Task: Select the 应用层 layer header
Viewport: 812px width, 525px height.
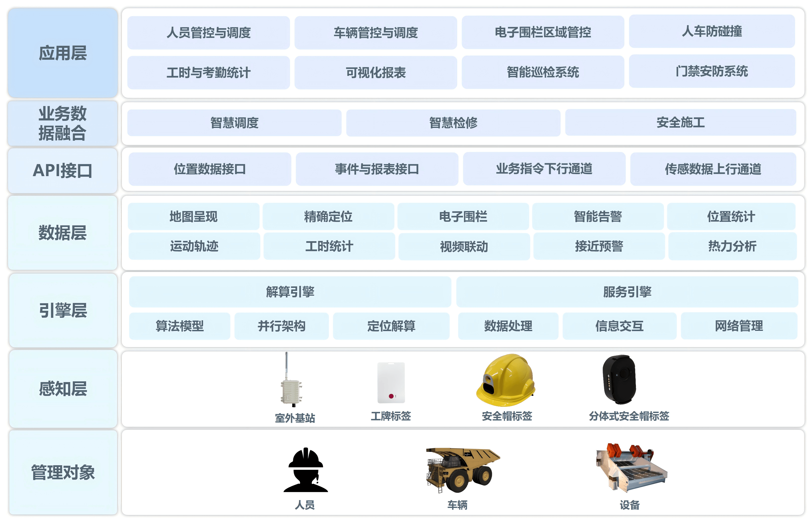Action: [x=63, y=53]
